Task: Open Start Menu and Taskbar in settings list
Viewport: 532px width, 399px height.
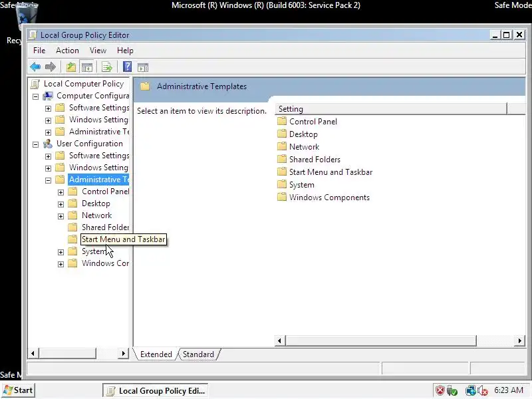Action: [331, 172]
